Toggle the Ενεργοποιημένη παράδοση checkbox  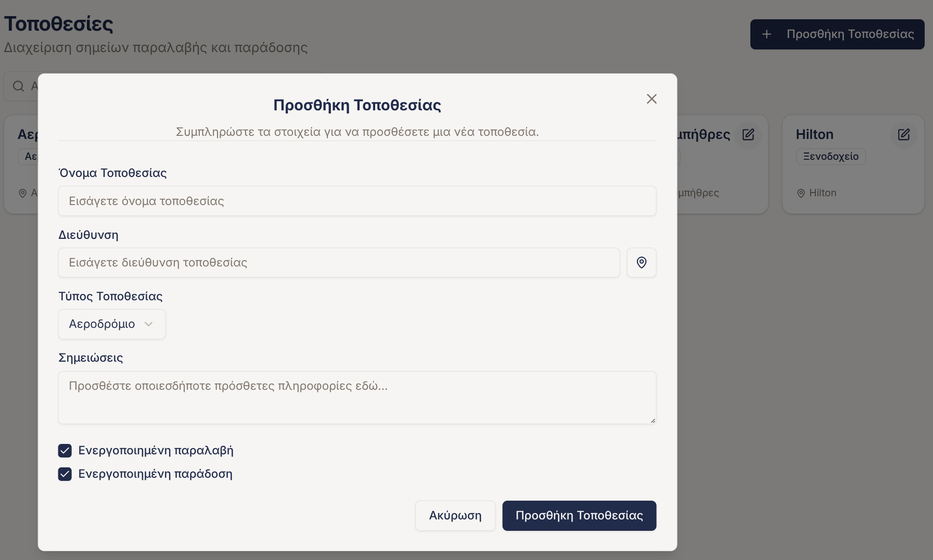(65, 474)
